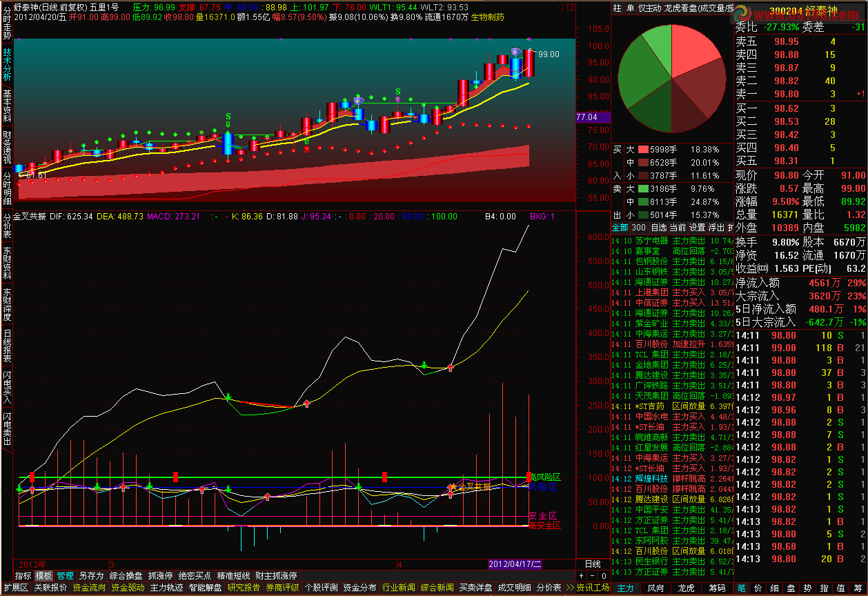Select 龙虎 bottom-right tab

(x=686, y=588)
